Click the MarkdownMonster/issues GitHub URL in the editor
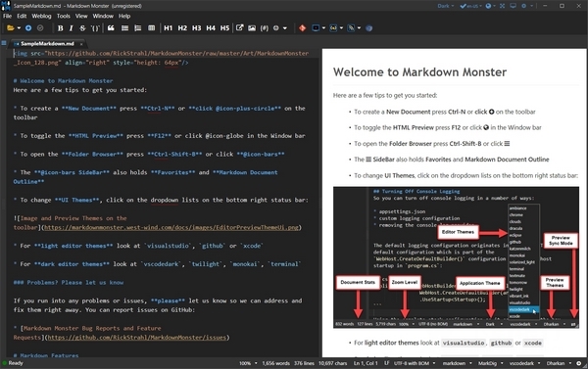Screen dimensions: 588x369 point(137,338)
